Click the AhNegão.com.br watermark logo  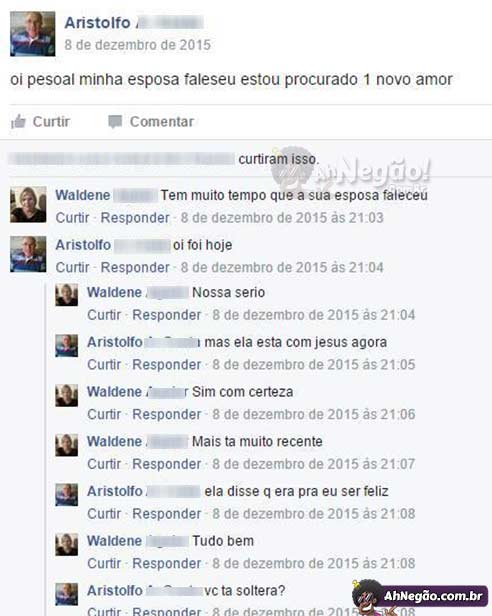pyautogui.click(x=420, y=596)
